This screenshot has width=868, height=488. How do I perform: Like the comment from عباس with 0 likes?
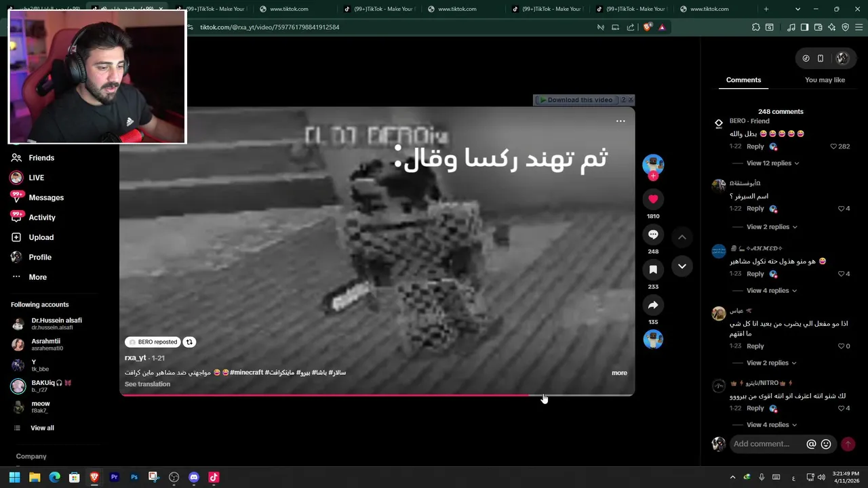pyautogui.click(x=841, y=346)
